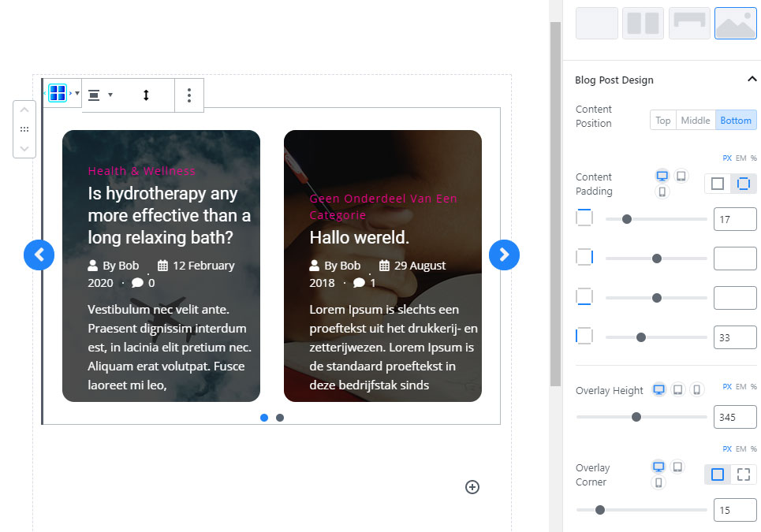Edit Overlay Height field showing 345
Viewport: 761px width, 532px height.
[735, 417]
